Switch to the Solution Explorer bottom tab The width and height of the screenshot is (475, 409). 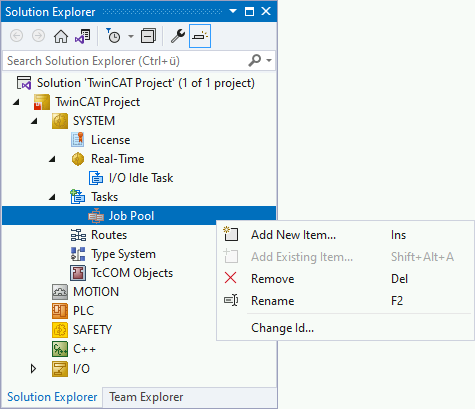point(52,397)
